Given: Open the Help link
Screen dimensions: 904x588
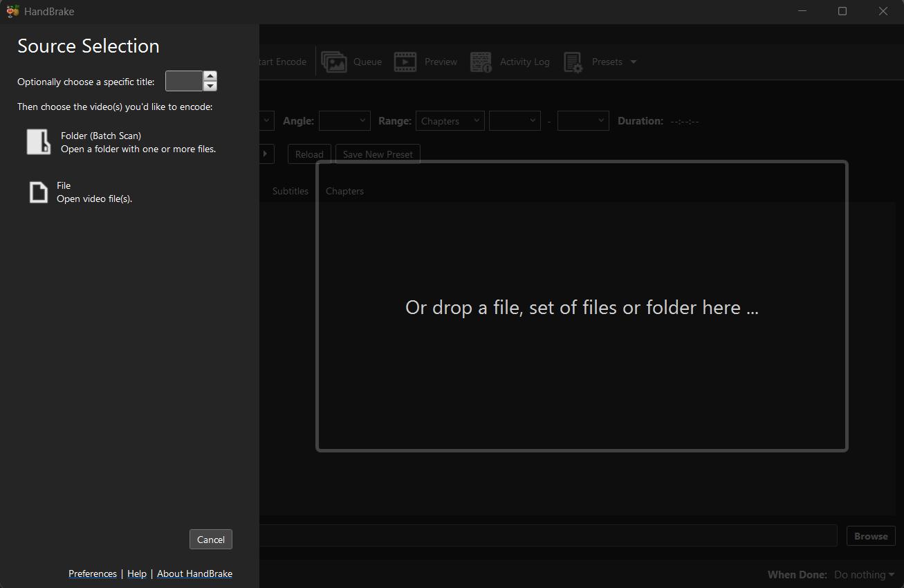Looking at the screenshot, I should (137, 573).
